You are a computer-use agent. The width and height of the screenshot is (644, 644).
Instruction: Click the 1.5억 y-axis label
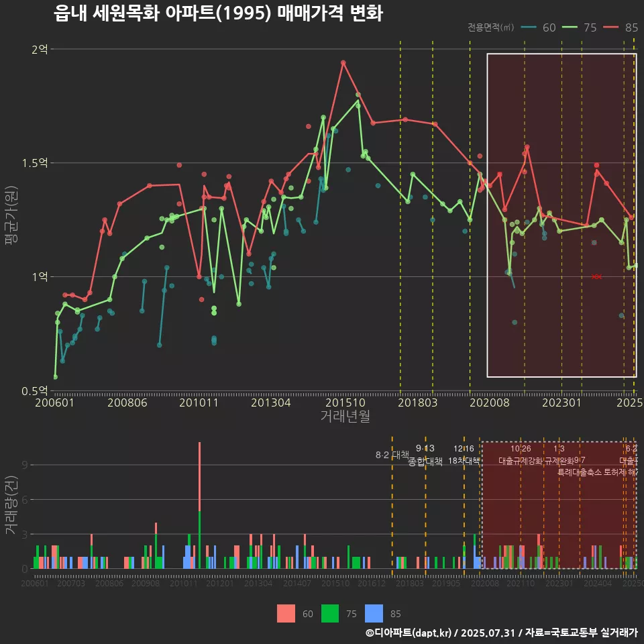coord(35,163)
